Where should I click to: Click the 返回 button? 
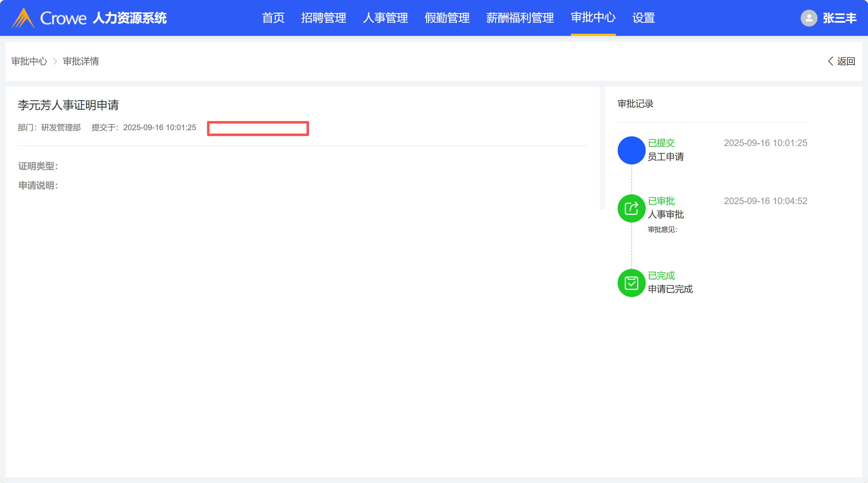846,61
